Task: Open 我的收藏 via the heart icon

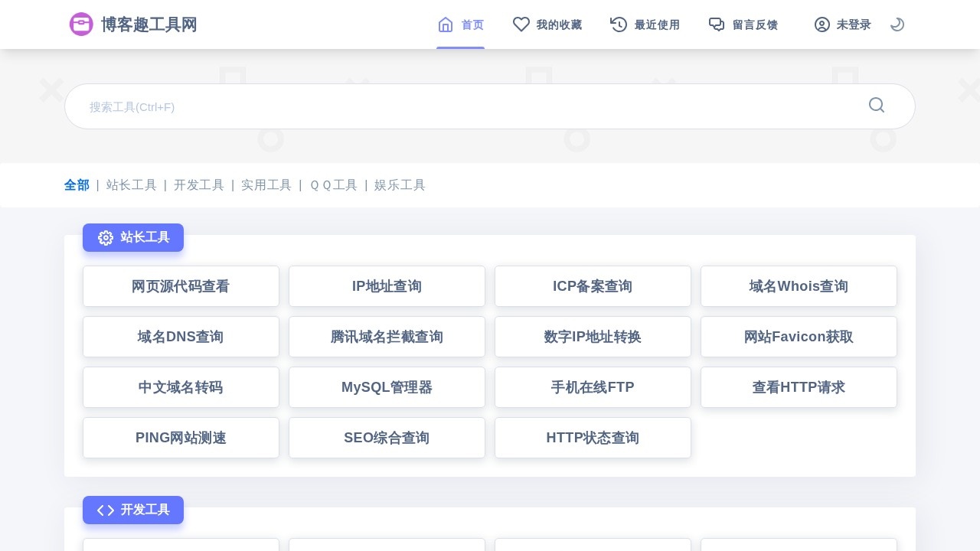Action: pyautogui.click(x=521, y=24)
